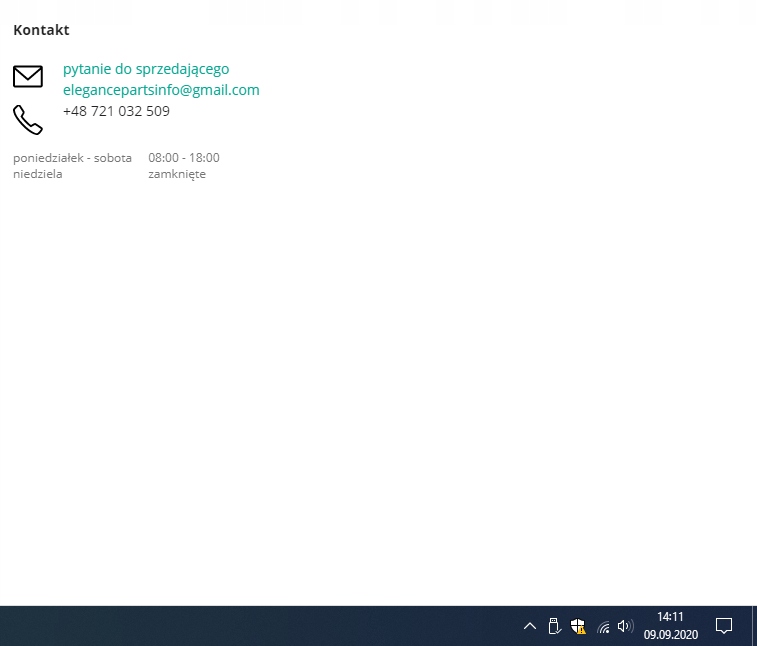This screenshot has width=757, height=646.
Task: Open the network Wi-Fi tray icon
Action: pyautogui.click(x=603, y=627)
